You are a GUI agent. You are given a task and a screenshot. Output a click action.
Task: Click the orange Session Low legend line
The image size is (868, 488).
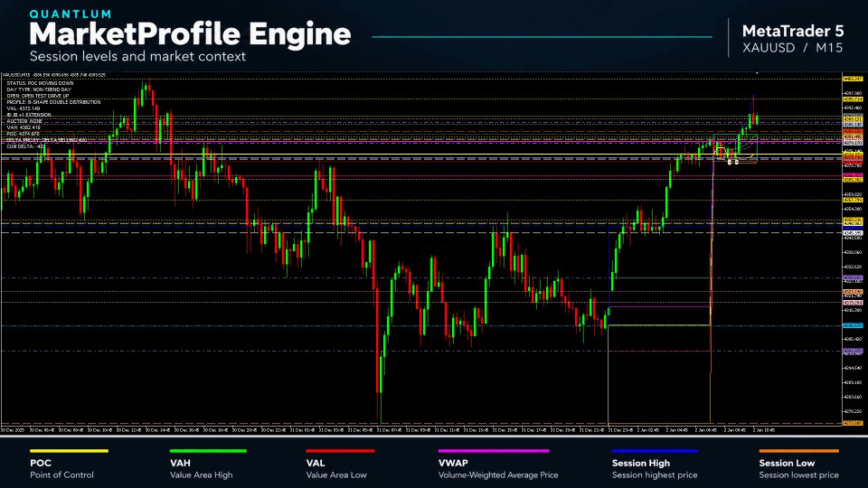pos(798,451)
